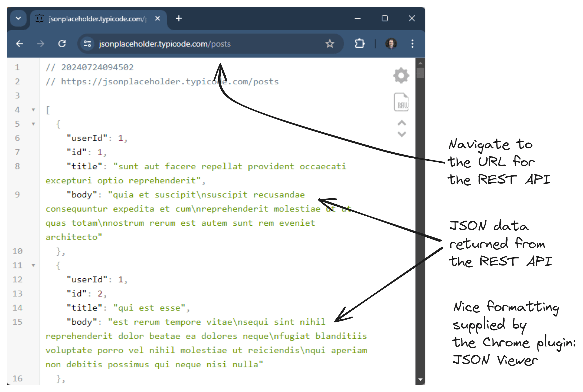Click the forward navigation arrow
583x392 pixels.
tap(41, 44)
